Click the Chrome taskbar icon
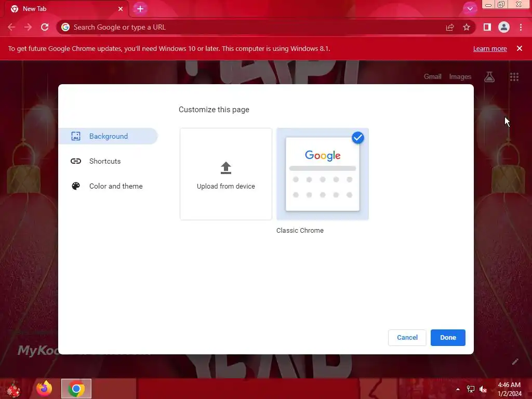The width and height of the screenshot is (532, 399). (76, 389)
